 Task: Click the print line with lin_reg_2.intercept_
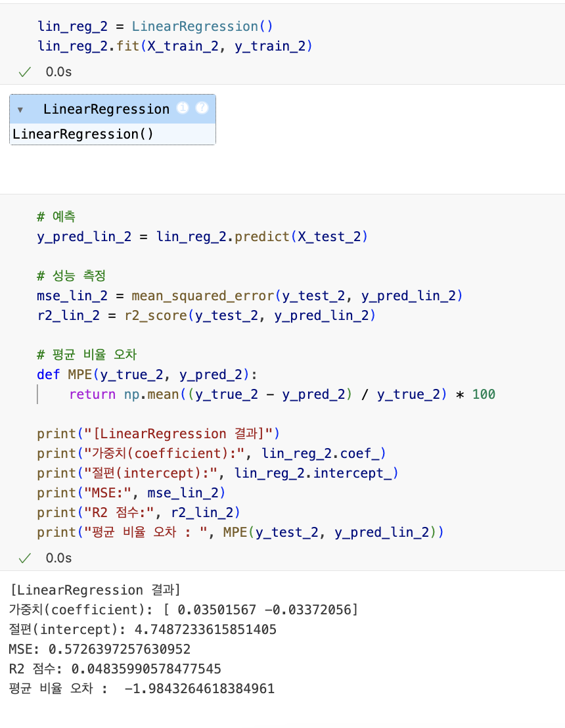[217, 474]
